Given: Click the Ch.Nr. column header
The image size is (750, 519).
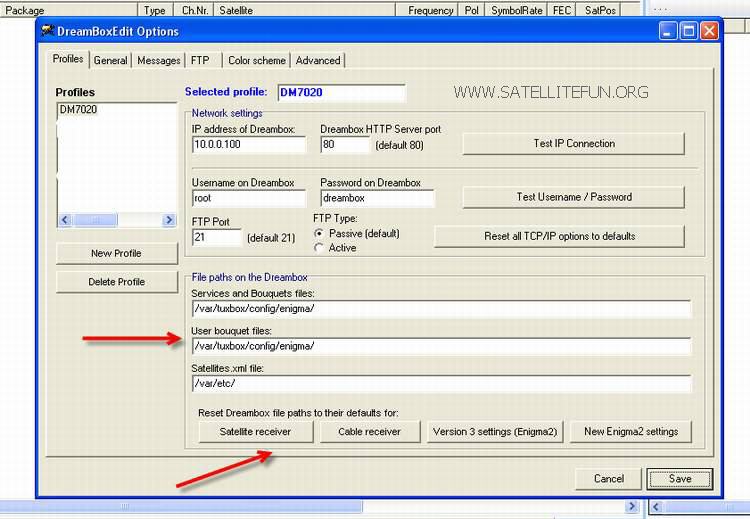Looking at the screenshot, I should tap(195, 10).
